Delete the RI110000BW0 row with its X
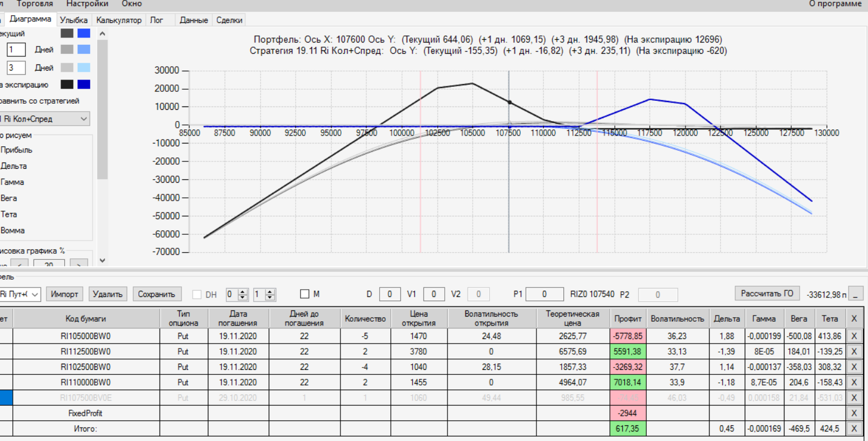 (854, 383)
